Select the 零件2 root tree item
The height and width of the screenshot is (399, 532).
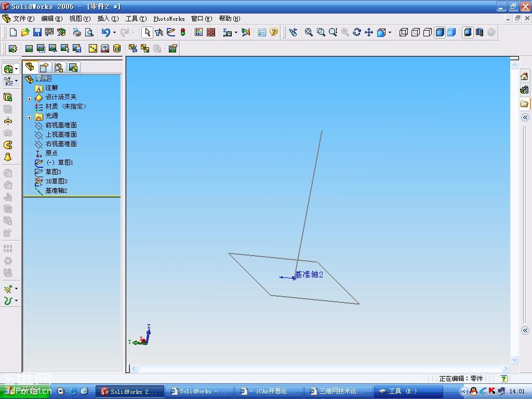[43, 78]
